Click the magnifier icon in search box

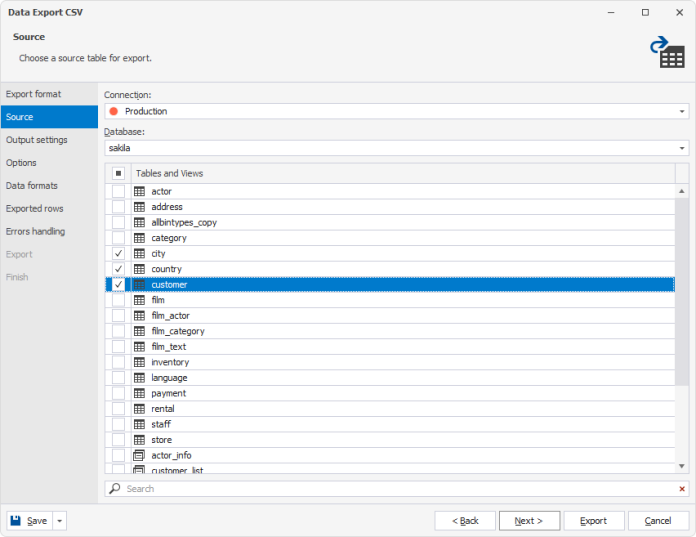[115, 489]
